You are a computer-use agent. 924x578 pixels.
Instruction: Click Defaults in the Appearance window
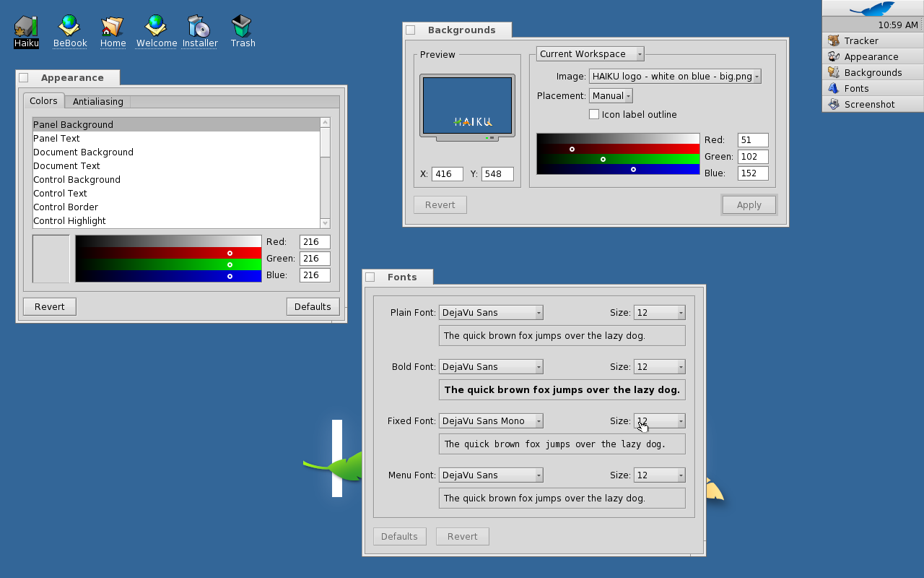click(313, 307)
